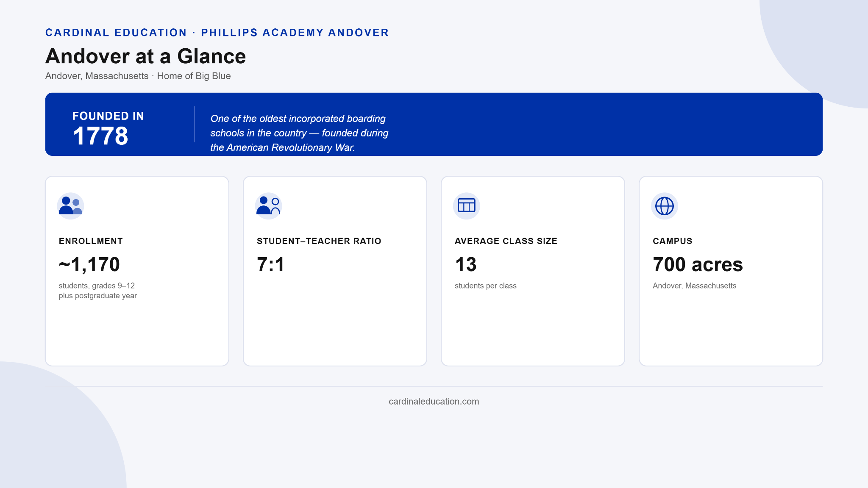The height and width of the screenshot is (488, 868).
Task: Click the 'FOUNDED IN' label
Action: click(108, 116)
